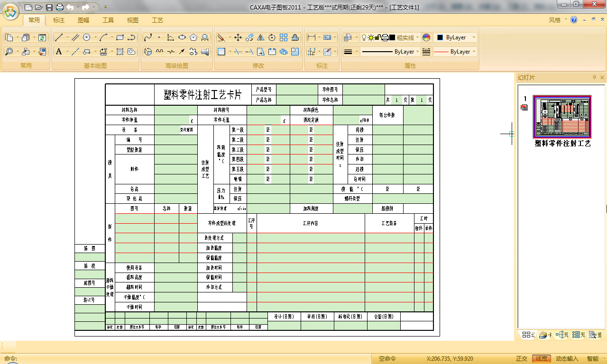Toggle 线宽 line width display
The image size is (607, 364).
[541, 359]
